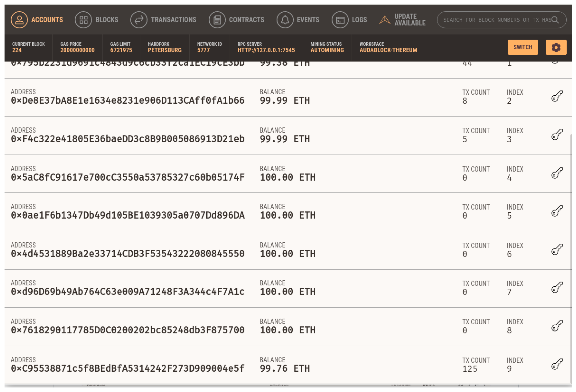Screen dimensions: 576x392
Task: Reveal private key for index 7 account
Action: 557,287
